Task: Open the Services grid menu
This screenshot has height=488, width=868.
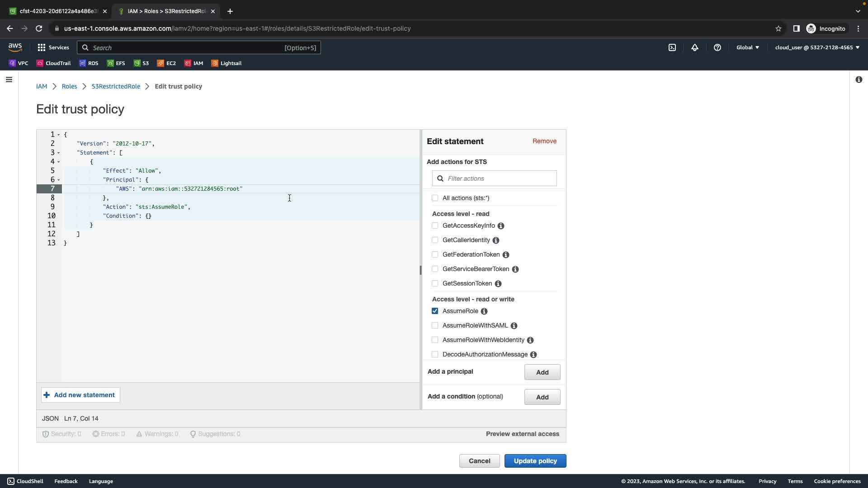Action: pyautogui.click(x=53, y=47)
